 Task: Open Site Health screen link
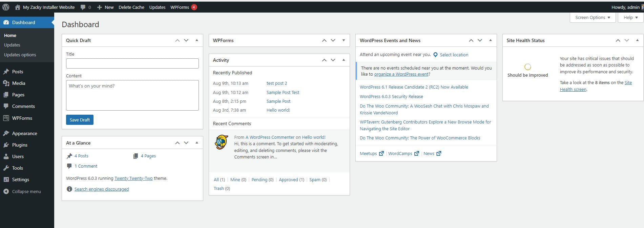pos(596,86)
